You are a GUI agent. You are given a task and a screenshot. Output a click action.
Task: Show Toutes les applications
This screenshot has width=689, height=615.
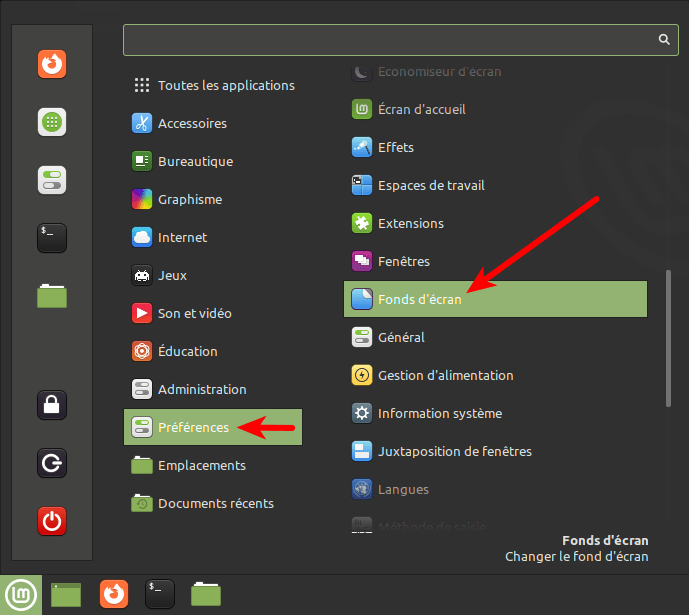[226, 85]
